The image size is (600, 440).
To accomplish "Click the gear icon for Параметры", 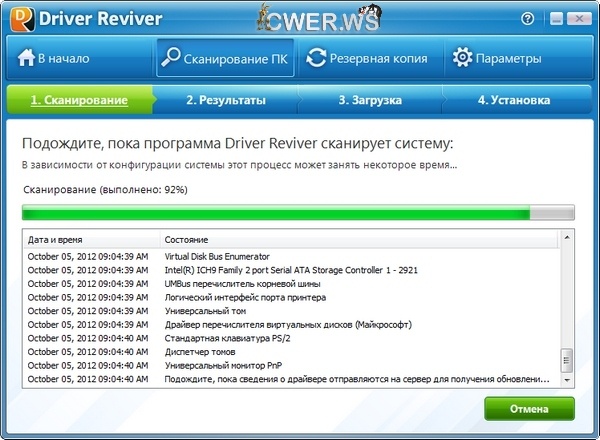I will pyautogui.click(x=462, y=58).
